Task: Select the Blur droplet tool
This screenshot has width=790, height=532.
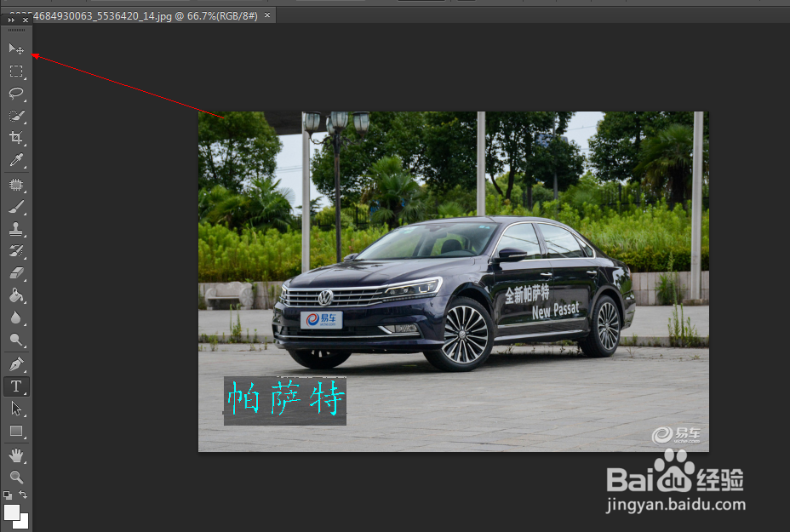Action: point(16,317)
